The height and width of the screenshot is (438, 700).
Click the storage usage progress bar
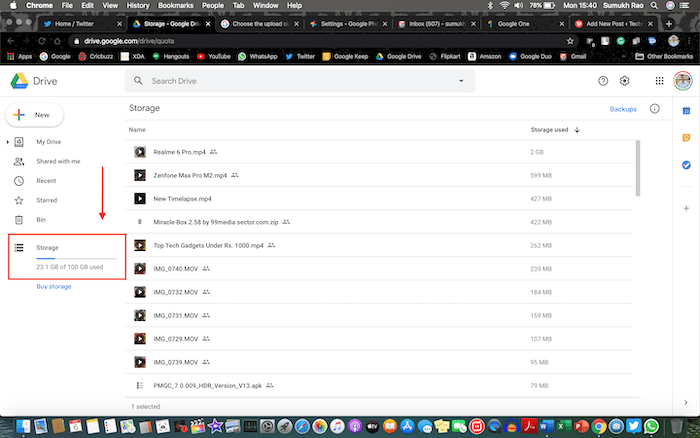[x=76, y=258]
